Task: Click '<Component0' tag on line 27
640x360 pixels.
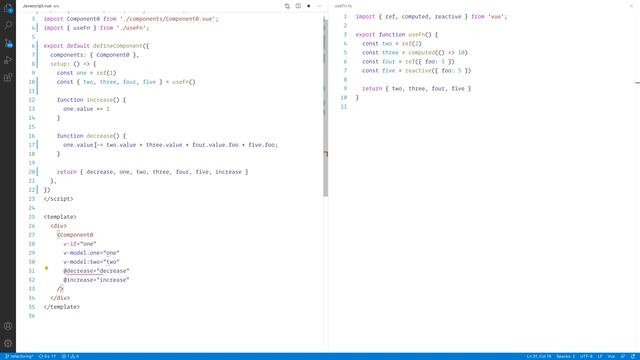Action: coord(75,235)
